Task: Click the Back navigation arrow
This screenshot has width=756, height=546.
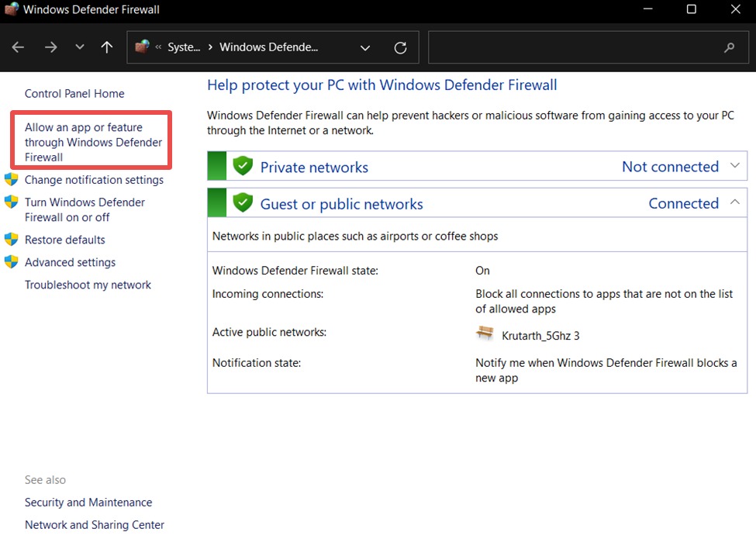Action: pos(18,47)
